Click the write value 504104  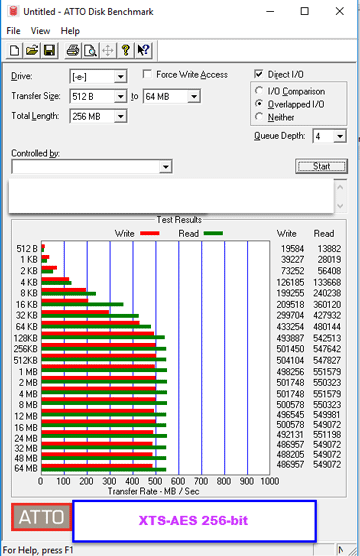(x=290, y=360)
